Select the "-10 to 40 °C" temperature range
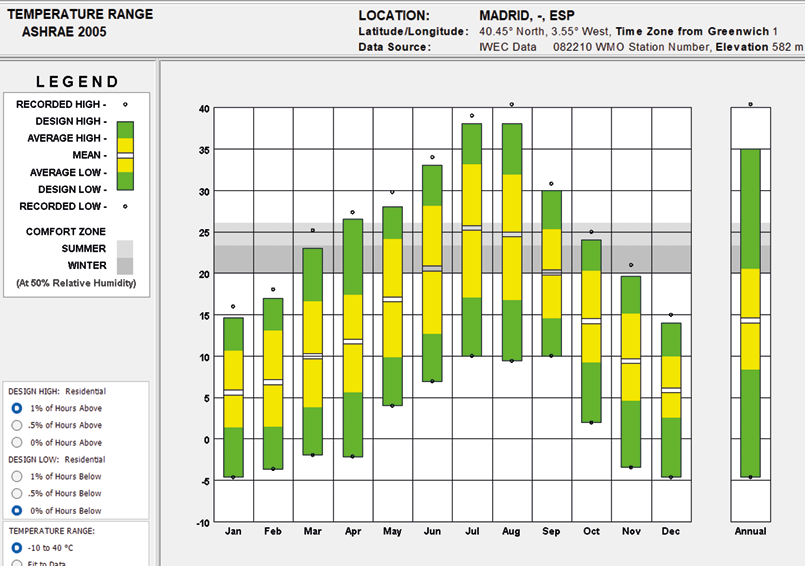 pos(16,548)
